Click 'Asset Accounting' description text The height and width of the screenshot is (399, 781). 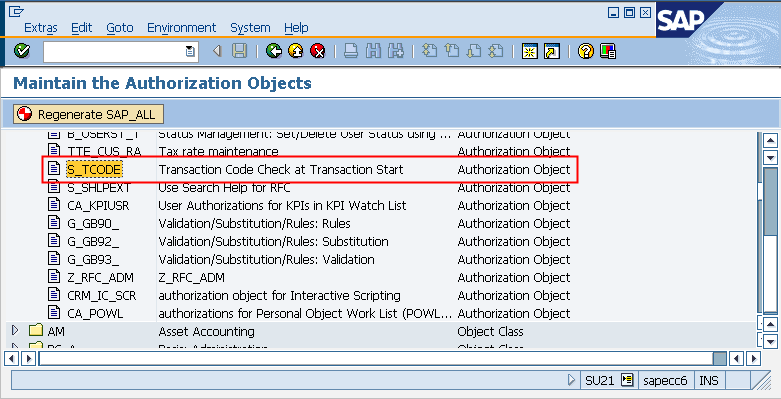206,331
